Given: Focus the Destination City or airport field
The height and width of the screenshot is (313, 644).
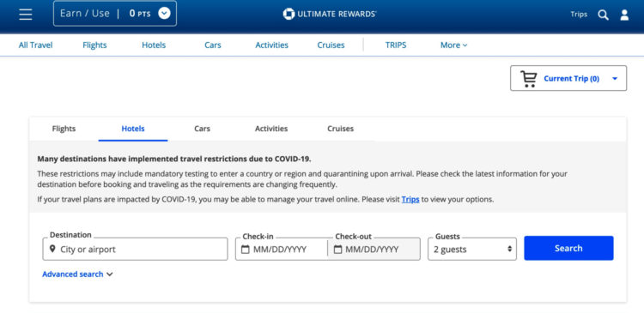Looking at the screenshot, I should coord(135,249).
